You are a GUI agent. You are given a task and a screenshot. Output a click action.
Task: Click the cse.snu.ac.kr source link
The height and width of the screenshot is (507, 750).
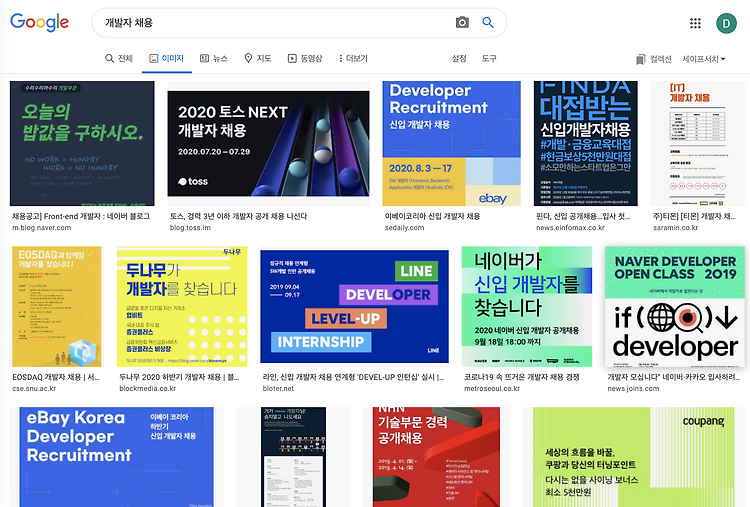34,388
